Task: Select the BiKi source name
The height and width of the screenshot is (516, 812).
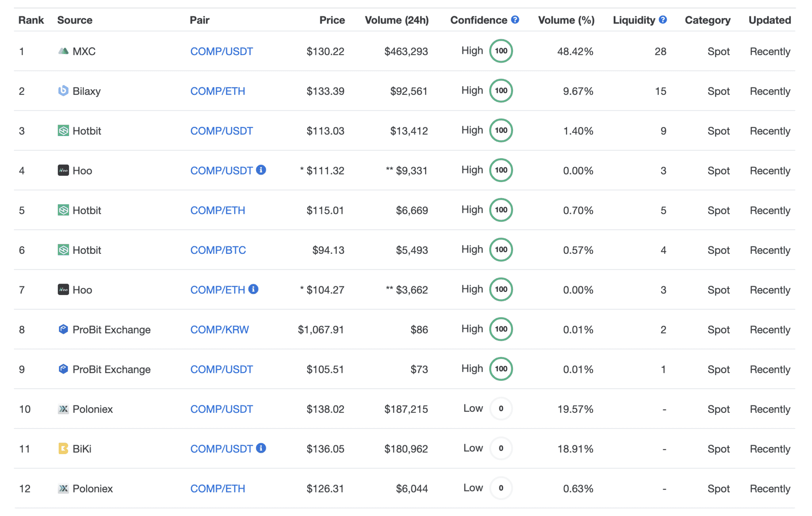Action: (82, 449)
